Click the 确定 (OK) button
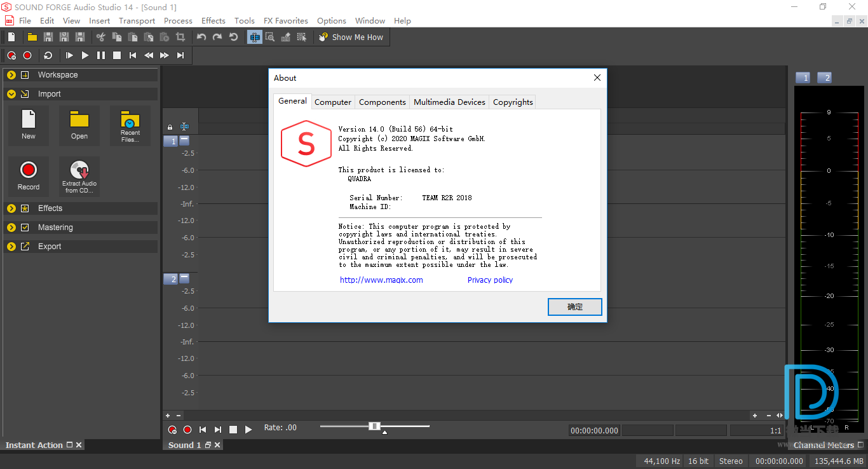 coord(575,306)
